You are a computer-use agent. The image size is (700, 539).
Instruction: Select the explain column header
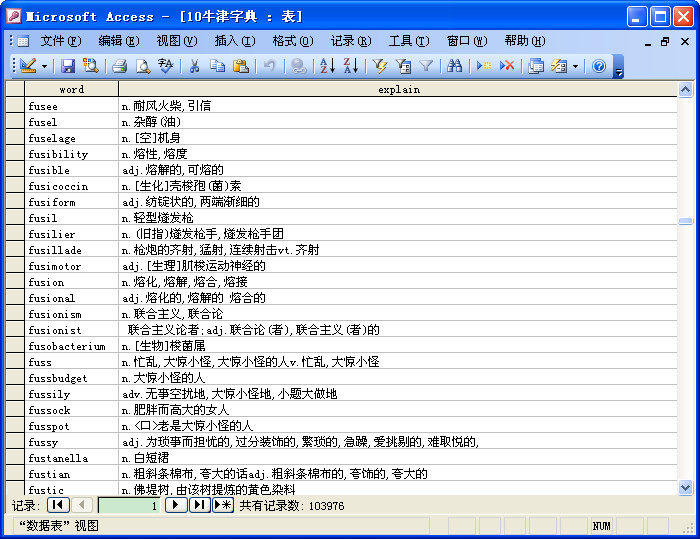pyautogui.click(x=398, y=89)
